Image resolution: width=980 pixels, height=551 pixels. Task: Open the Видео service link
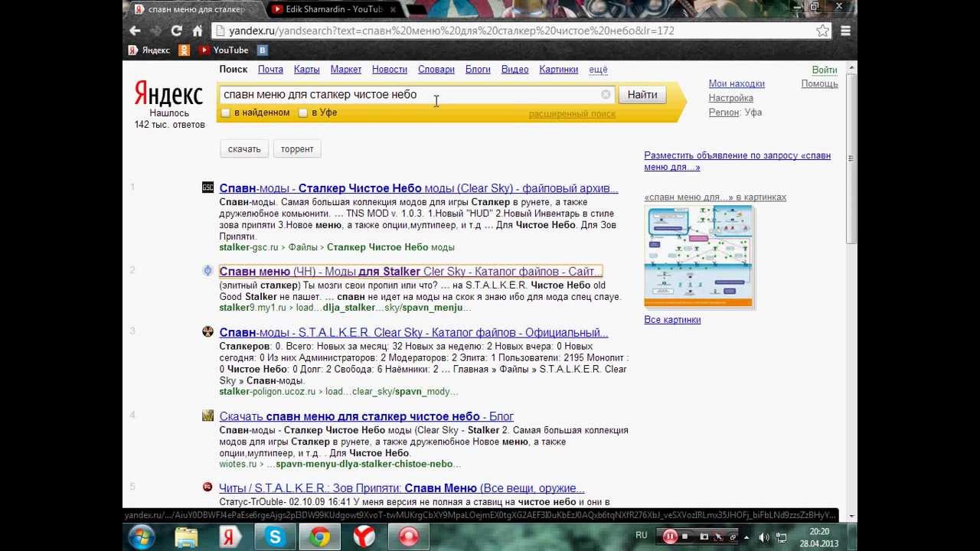pyautogui.click(x=514, y=69)
